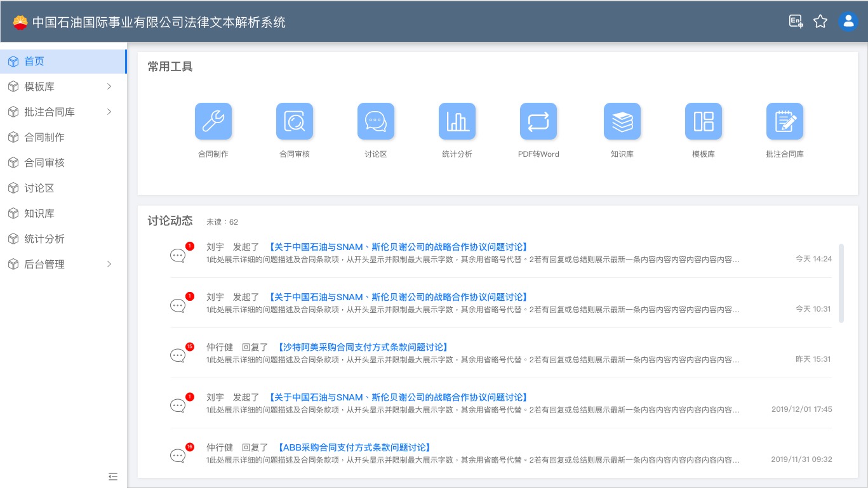The image size is (868, 488).
Task: Open the 统计分析 bar chart tool icon
Action: pyautogui.click(x=457, y=121)
